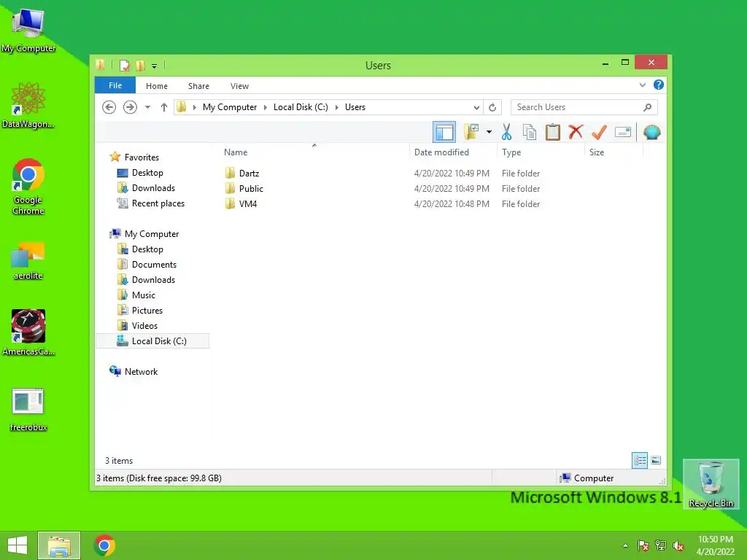Screen dimensions: 747x560
Task: Open the recent locations dropdown arrow
Action: coord(147,107)
